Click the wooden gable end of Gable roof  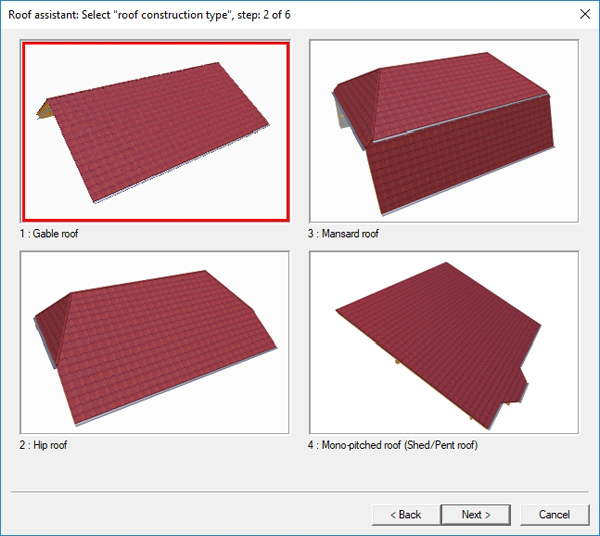pyautogui.click(x=44, y=108)
